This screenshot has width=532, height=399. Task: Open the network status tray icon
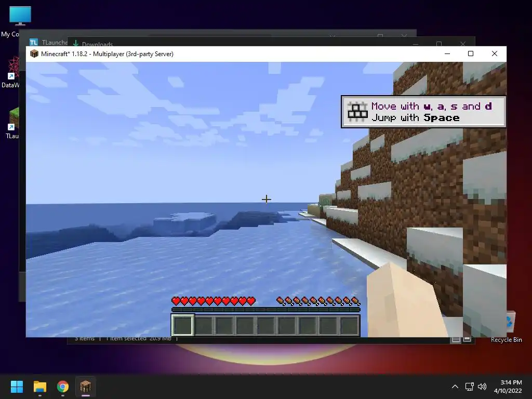pyautogui.click(x=469, y=387)
